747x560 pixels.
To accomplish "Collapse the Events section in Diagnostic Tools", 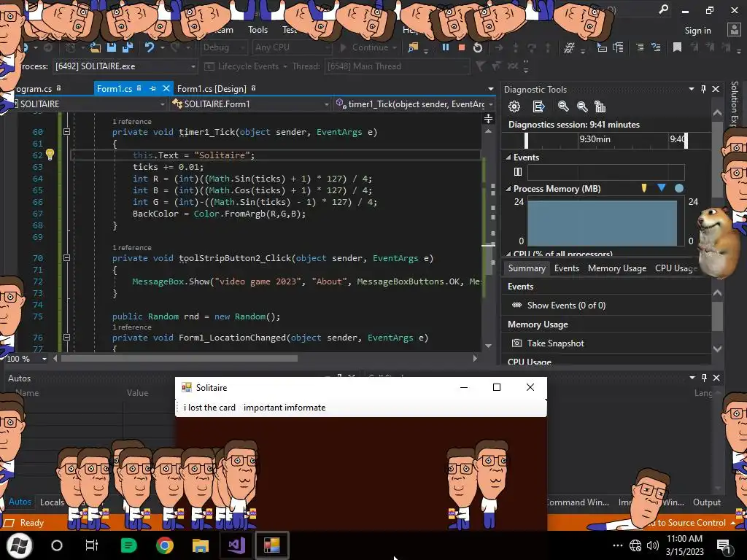I will (x=508, y=157).
